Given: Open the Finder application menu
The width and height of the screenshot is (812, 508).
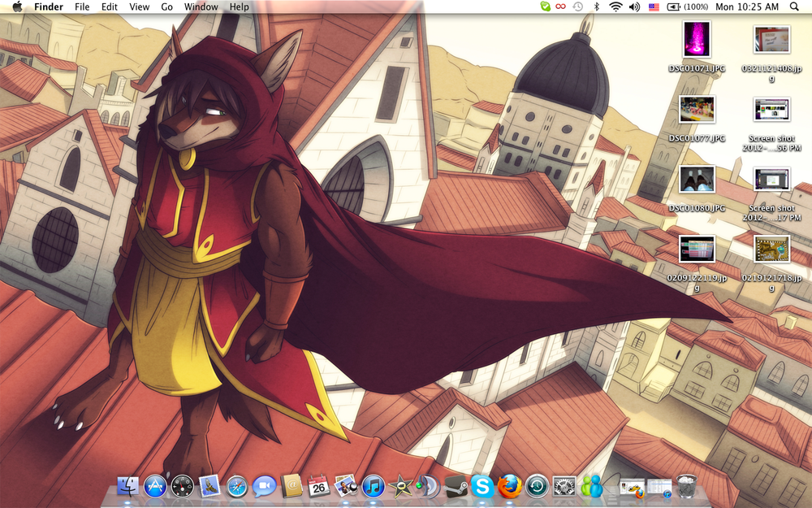Looking at the screenshot, I should tap(49, 7).
